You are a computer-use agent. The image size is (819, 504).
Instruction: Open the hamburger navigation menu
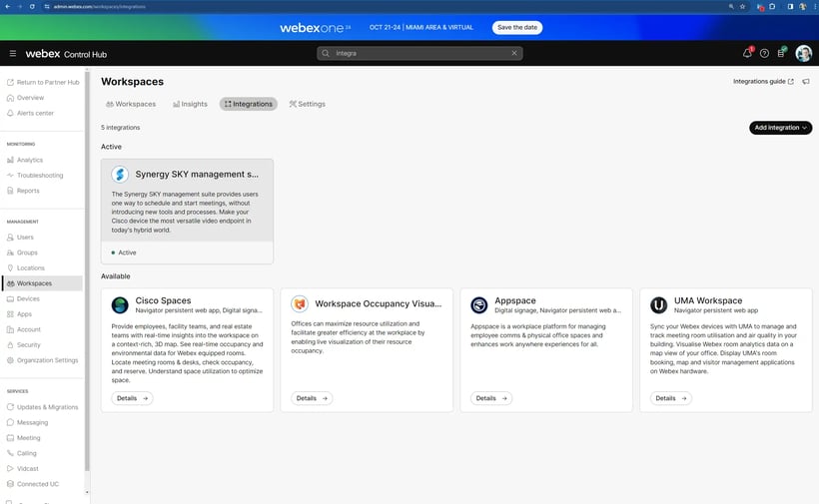13,53
